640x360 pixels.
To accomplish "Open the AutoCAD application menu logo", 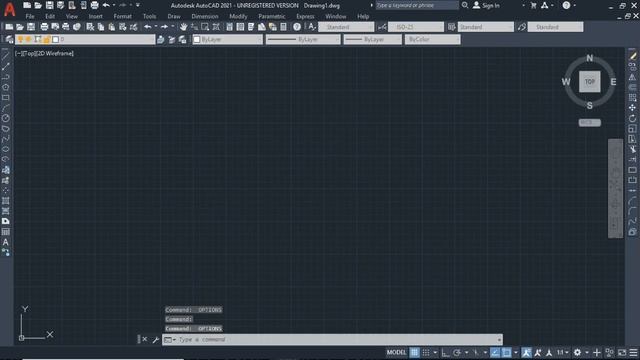I will click(x=9, y=9).
